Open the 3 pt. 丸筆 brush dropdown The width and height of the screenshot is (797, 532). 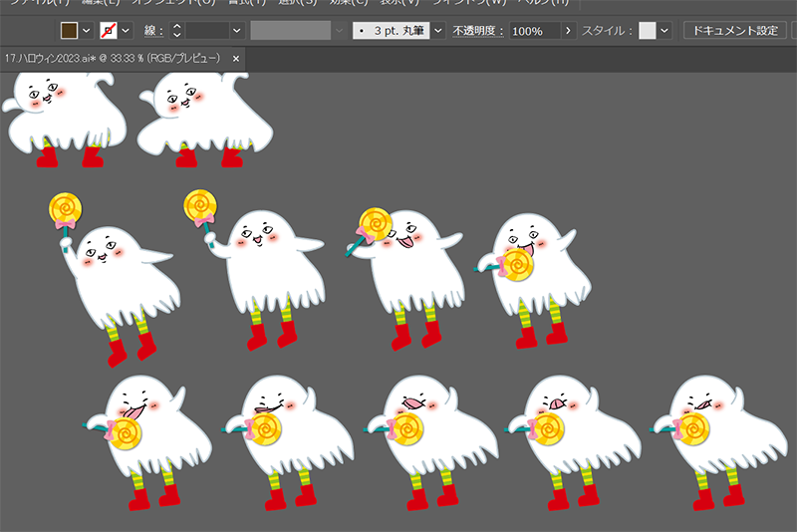[437, 31]
